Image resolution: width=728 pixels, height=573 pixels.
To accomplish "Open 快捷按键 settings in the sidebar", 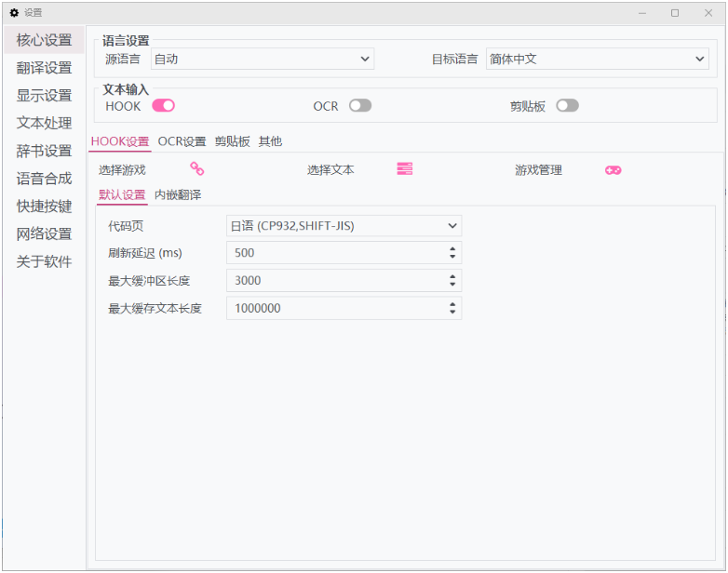I will (44, 207).
